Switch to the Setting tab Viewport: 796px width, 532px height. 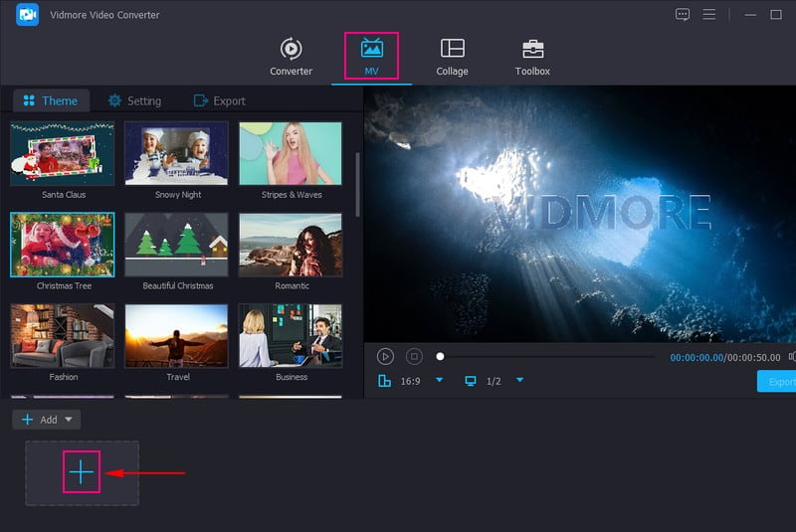(x=134, y=100)
